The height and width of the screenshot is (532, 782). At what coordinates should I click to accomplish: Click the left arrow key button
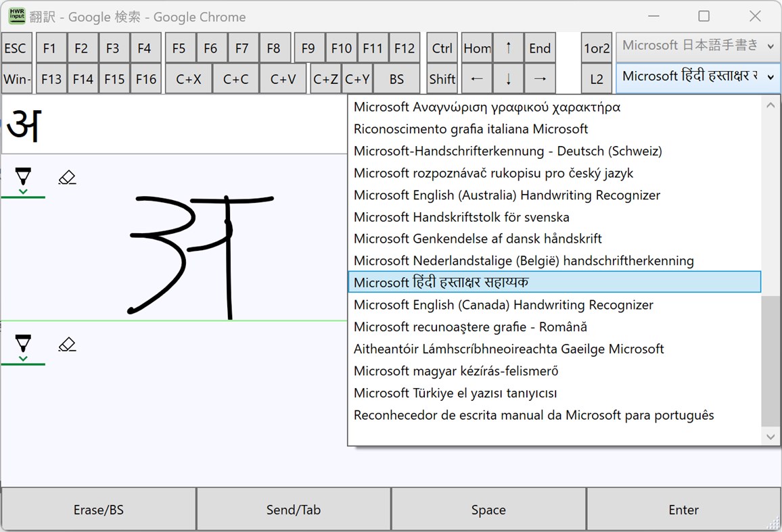[477, 79]
